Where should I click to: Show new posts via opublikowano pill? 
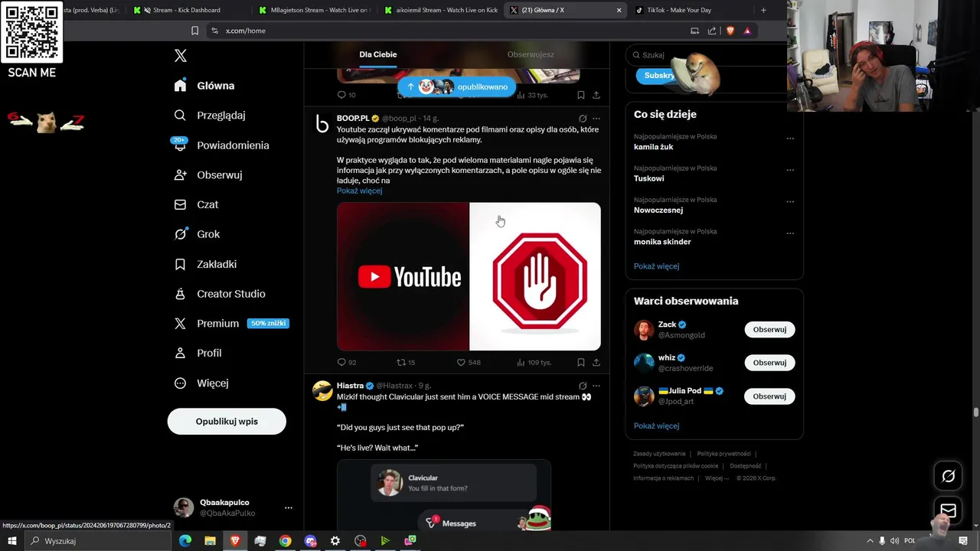[457, 86]
